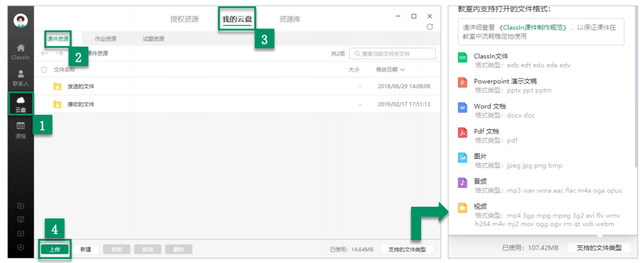Select the 试题资源 sub-tab

pyautogui.click(x=153, y=39)
